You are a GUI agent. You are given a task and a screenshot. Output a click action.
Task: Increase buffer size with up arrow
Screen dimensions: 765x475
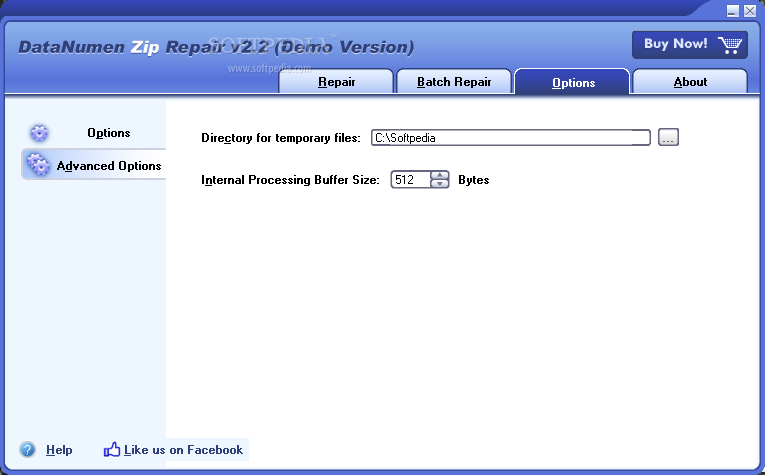[x=440, y=176]
